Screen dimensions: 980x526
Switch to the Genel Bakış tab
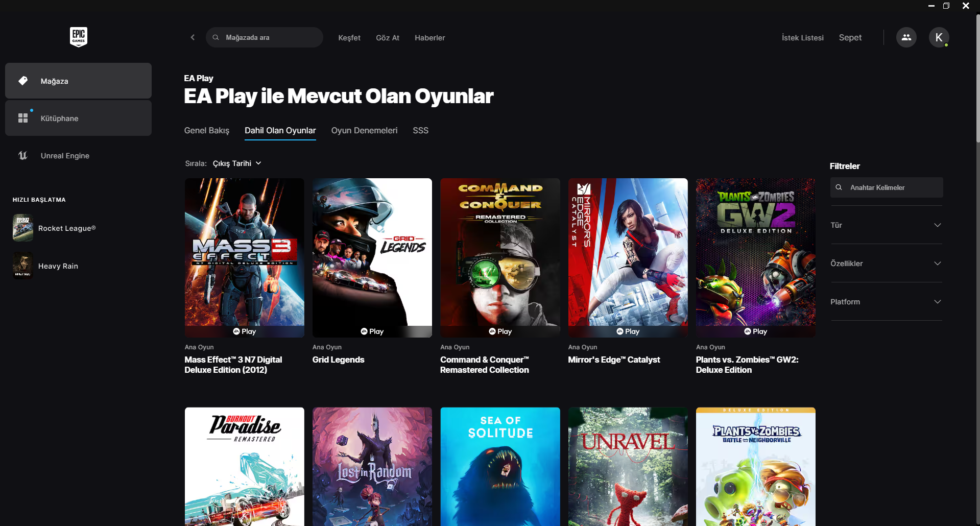pyautogui.click(x=207, y=131)
